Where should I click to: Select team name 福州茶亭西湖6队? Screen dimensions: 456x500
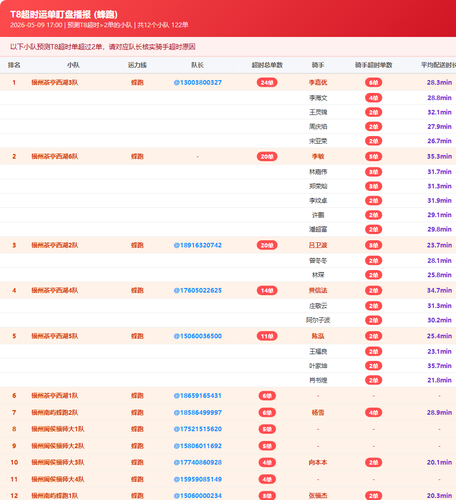(x=55, y=156)
